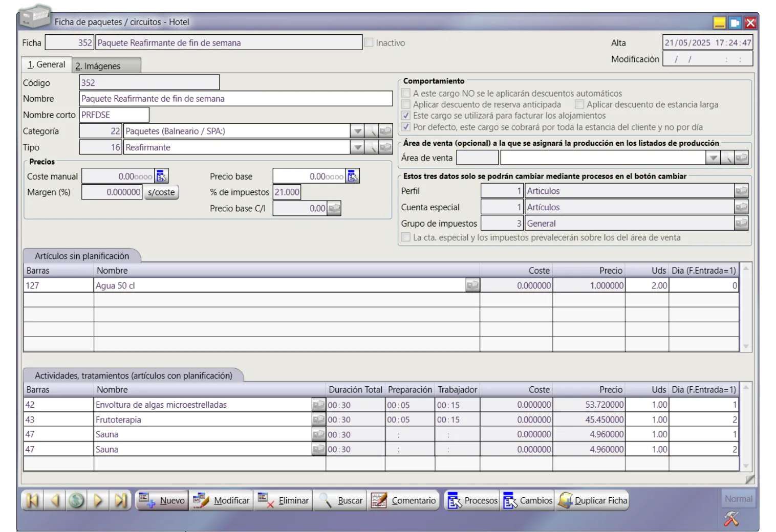Screen dimensions: 776x532
Task: Uncheck 'Este cargo se utilizará para facturar alojamientos'
Action: (x=406, y=116)
